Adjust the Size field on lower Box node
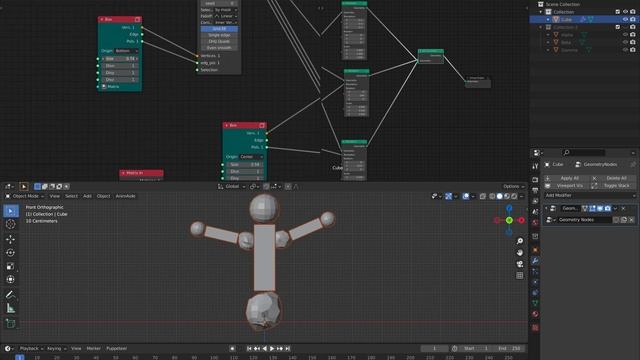Image resolution: width=640 pixels, height=360 pixels. tap(244, 164)
